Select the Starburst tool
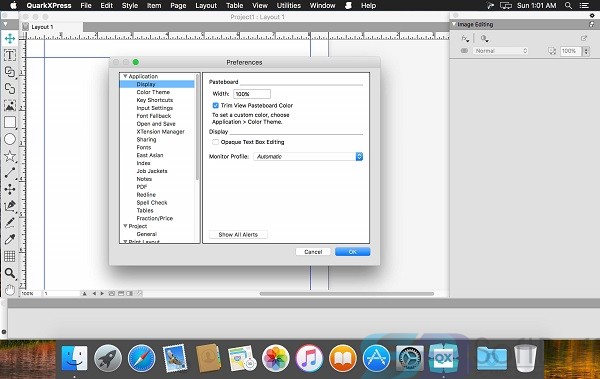600x379 pixels. point(10,156)
